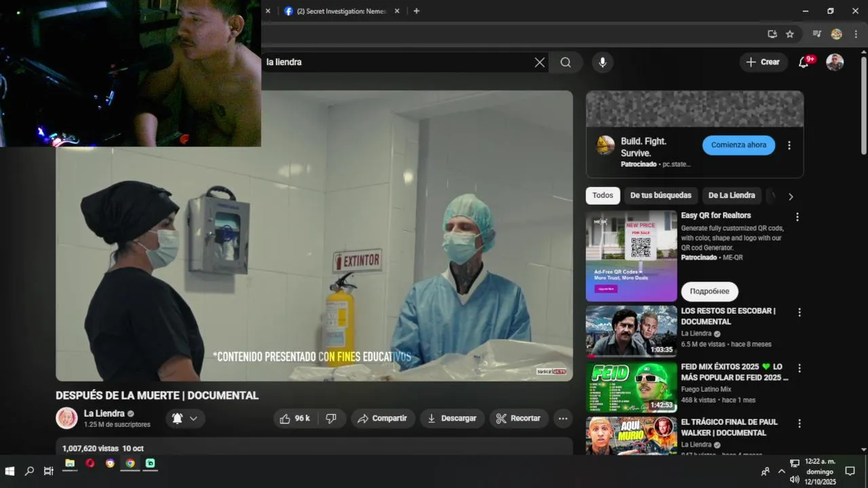Click the video player showing EXTINTOR sign
The height and width of the screenshot is (488, 868).
click(314, 236)
